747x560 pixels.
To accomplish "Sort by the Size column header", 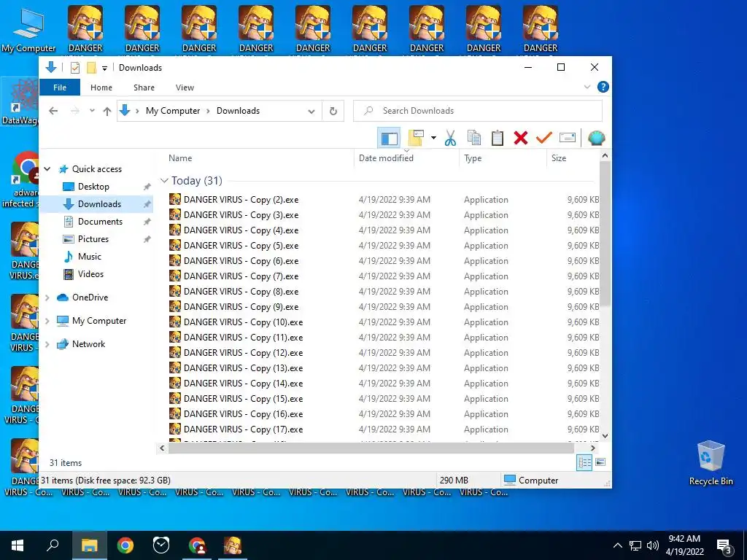I will click(558, 158).
